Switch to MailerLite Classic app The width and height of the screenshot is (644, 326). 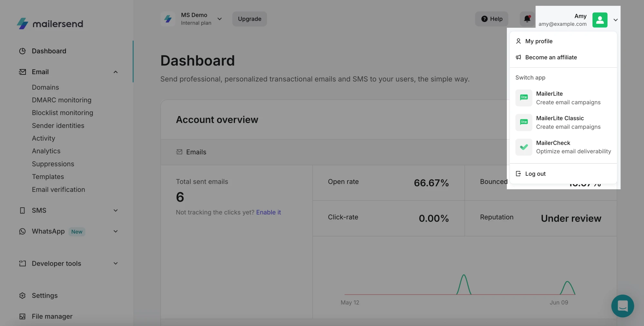point(563,123)
